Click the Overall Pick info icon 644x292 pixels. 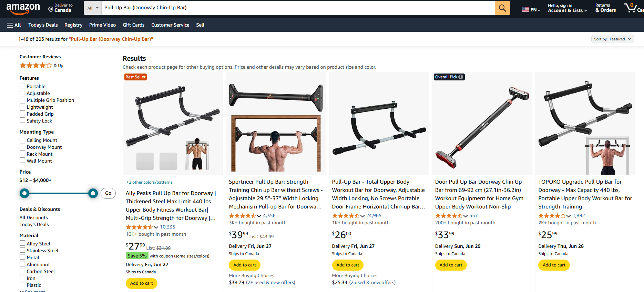click(460, 77)
